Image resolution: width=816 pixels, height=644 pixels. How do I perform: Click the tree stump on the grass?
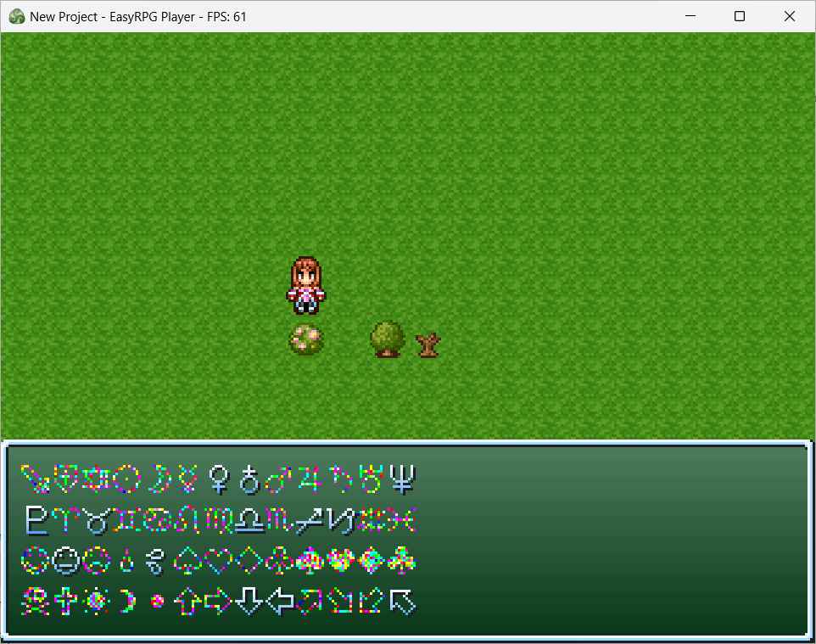pos(428,344)
